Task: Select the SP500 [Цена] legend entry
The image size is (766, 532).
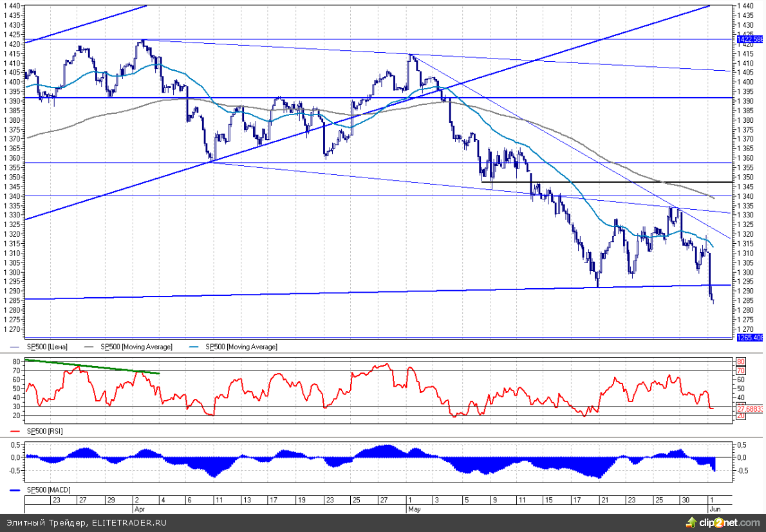Action: pos(45,347)
